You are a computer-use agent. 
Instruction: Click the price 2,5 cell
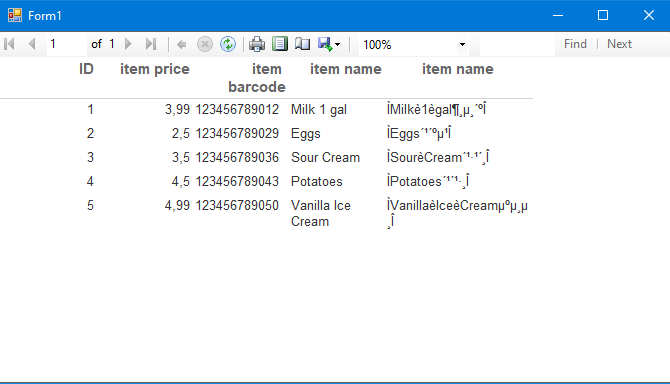click(x=181, y=133)
